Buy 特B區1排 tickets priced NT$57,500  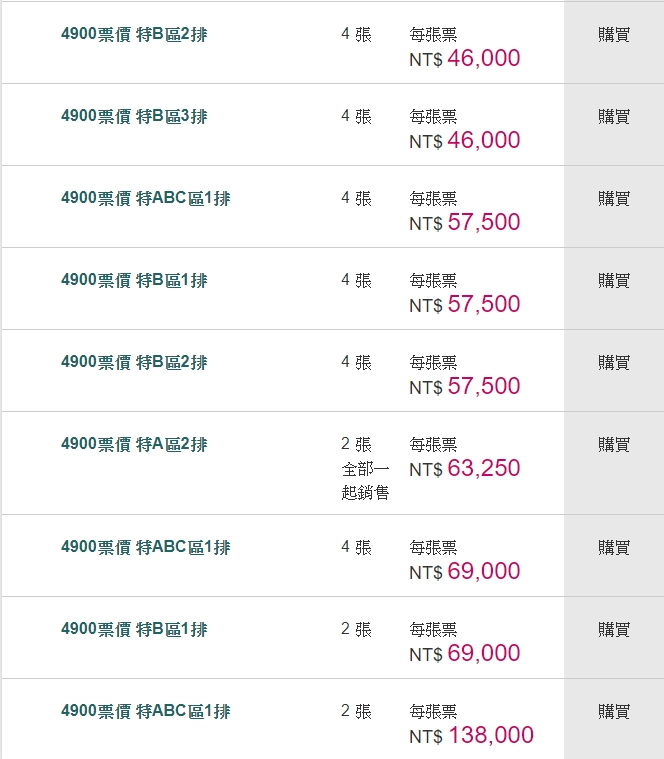(x=614, y=281)
